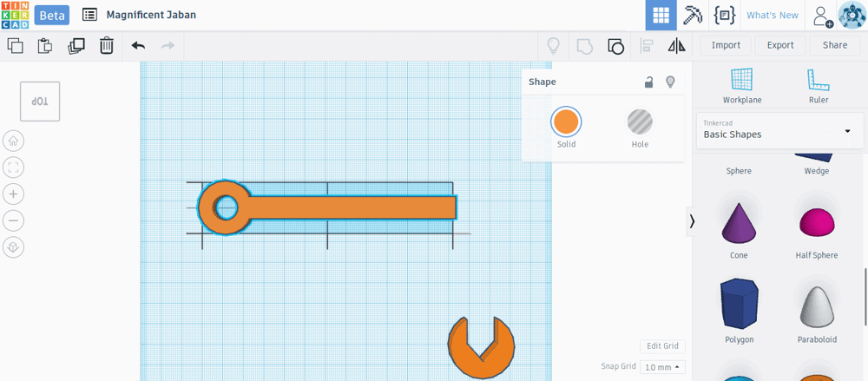Select the Ruler tool
Screen dimensions: 868x381
(819, 87)
